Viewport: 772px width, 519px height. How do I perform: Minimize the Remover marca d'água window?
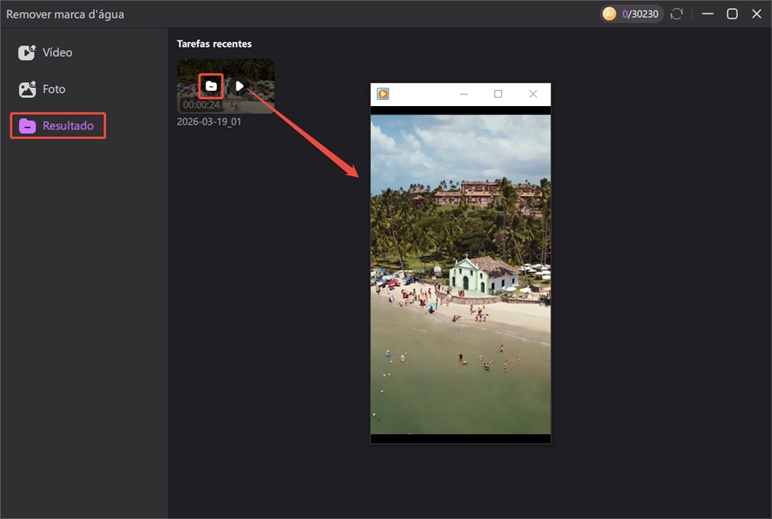click(x=708, y=14)
